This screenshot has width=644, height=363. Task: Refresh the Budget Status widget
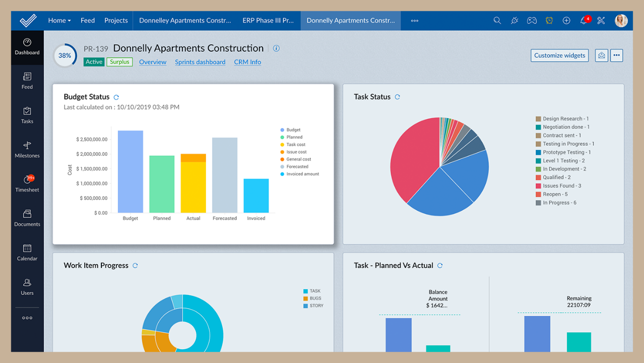pos(116,97)
